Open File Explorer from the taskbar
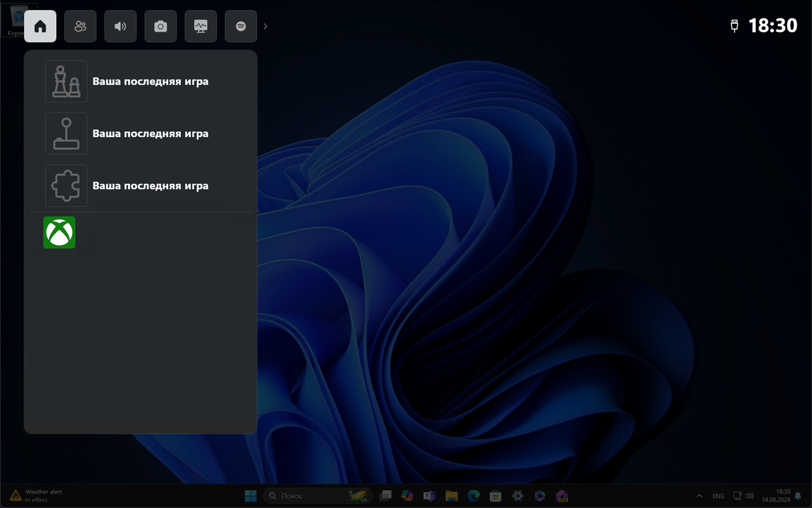The image size is (812, 508). tap(451, 496)
